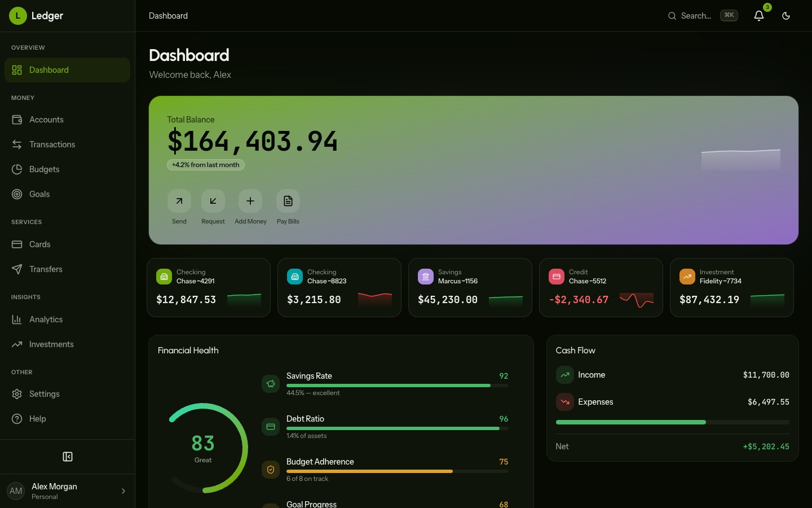Open Transfers in the sidebar
Screen dimensions: 812x508
pyautogui.click(x=68, y=269)
